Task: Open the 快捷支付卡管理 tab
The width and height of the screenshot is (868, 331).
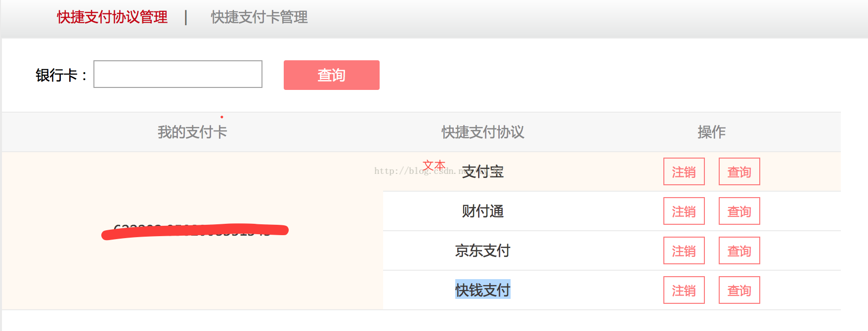Action: [x=259, y=17]
